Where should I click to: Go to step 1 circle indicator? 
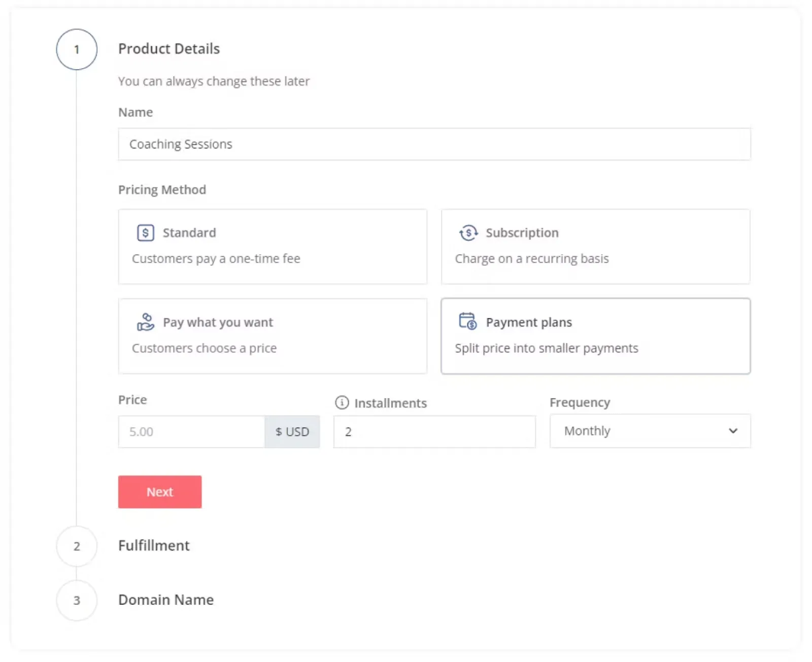[x=77, y=49]
